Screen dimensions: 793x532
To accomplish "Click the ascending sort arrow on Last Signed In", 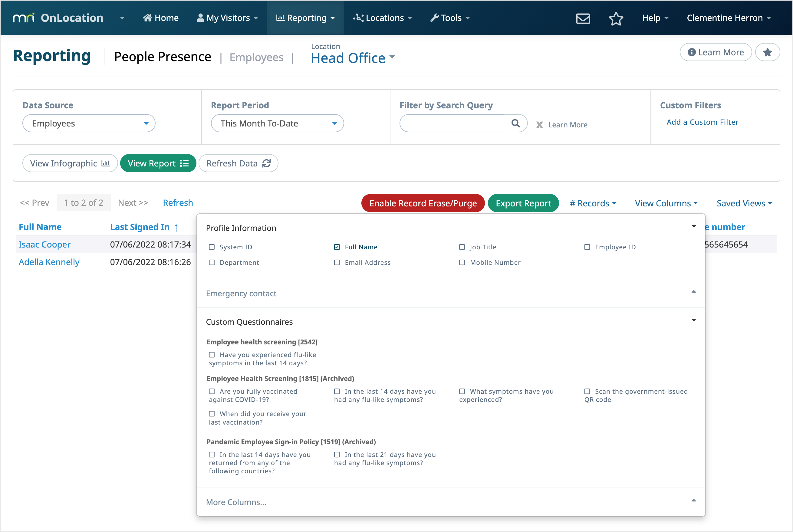I will [x=176, y=228].
